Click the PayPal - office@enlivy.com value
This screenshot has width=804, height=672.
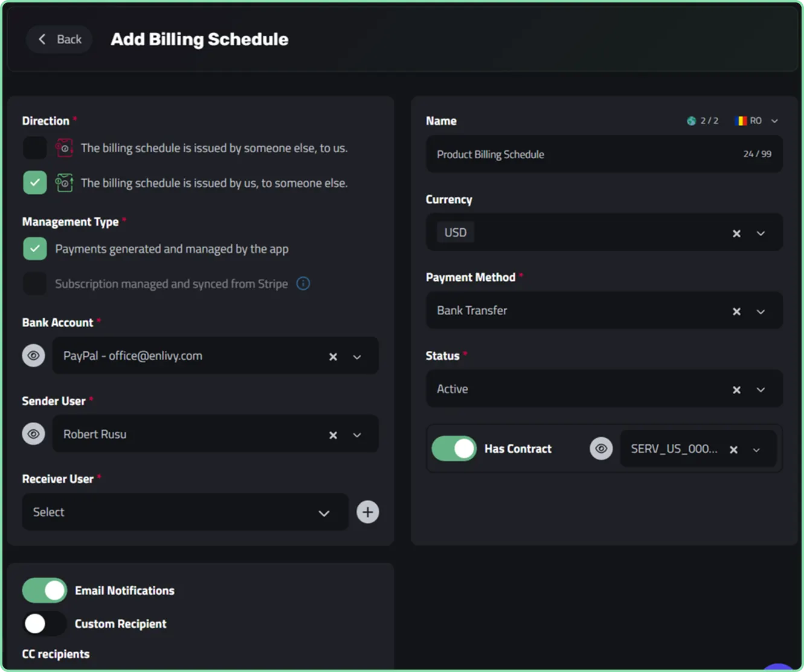[133, 356]
